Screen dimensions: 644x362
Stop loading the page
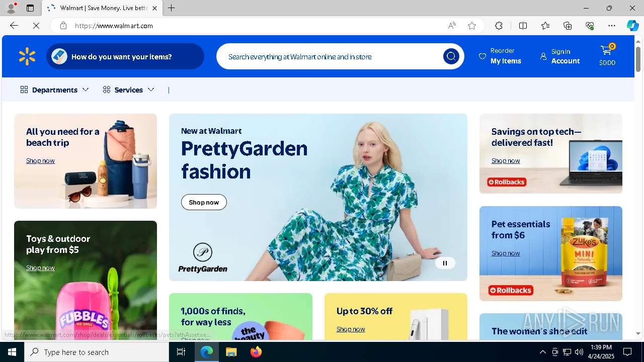pos(36,26)
